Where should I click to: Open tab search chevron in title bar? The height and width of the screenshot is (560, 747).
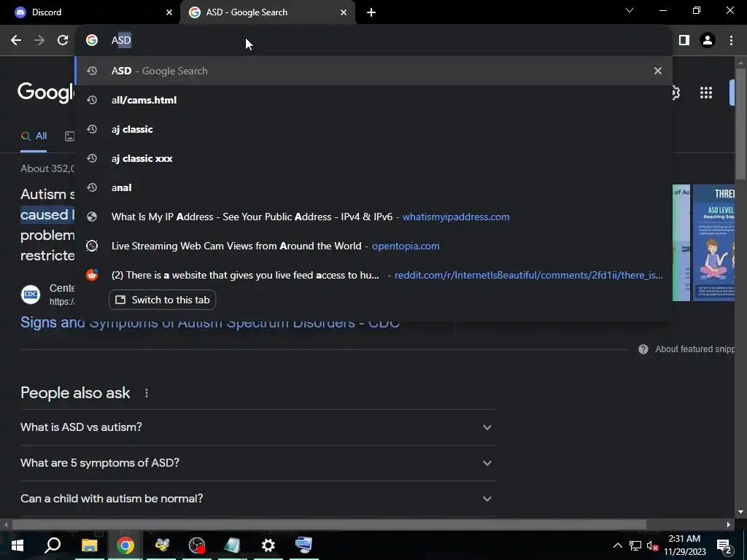(630, 10)
